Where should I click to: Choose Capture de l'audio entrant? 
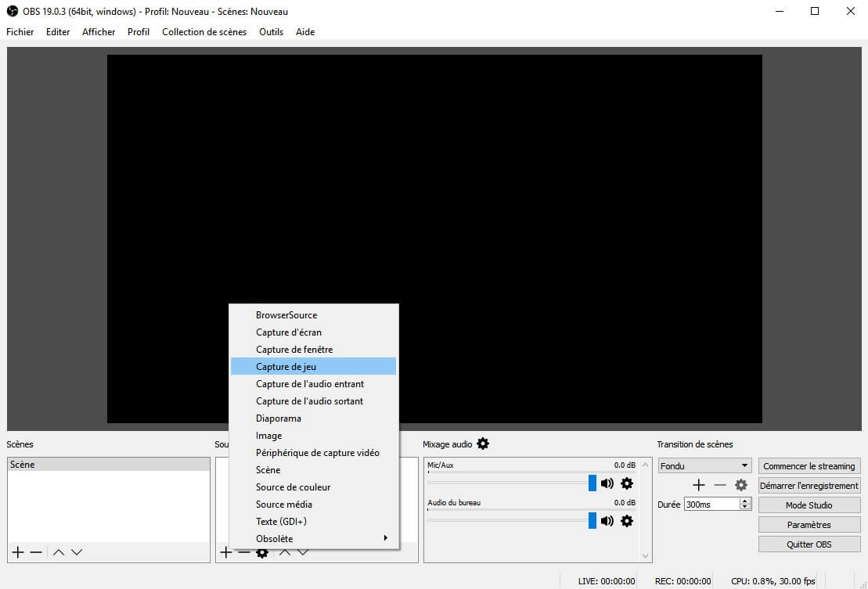[313, 383]
